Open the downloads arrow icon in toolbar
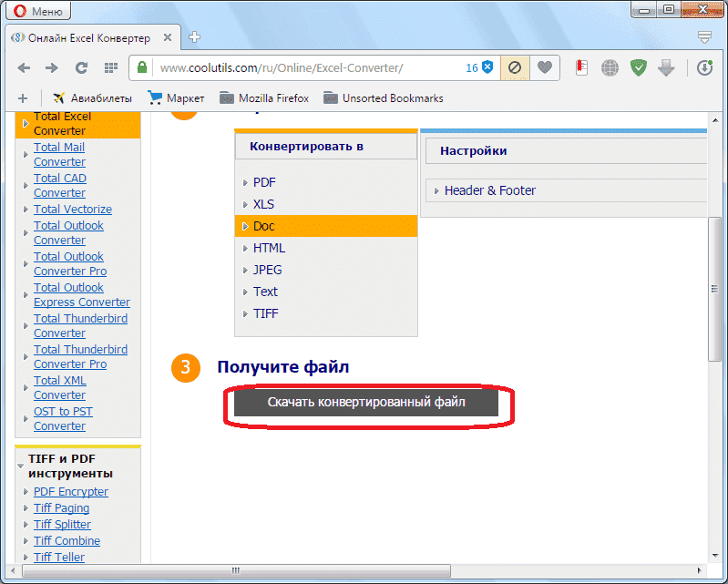The image size is (728, 584). [666, 68]
